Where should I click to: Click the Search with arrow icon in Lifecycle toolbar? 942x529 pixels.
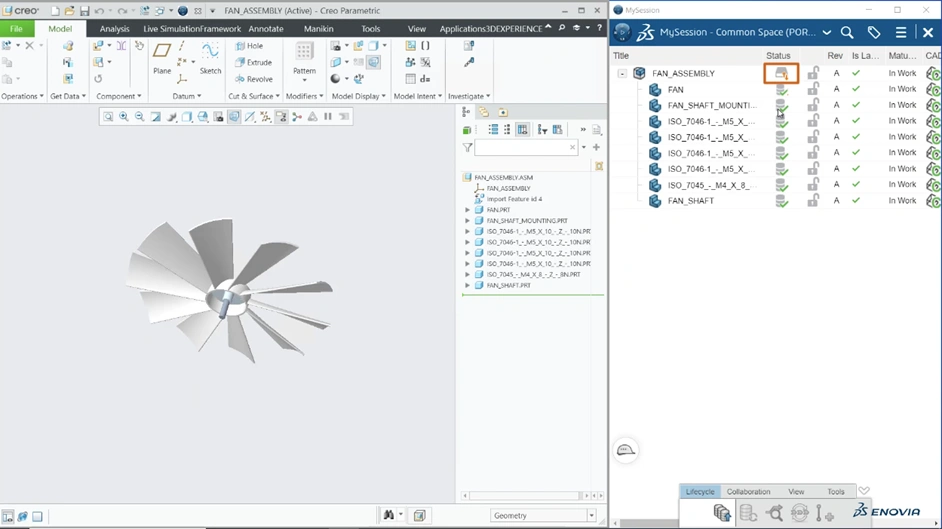pyautogui.click(x=774, y=513)
